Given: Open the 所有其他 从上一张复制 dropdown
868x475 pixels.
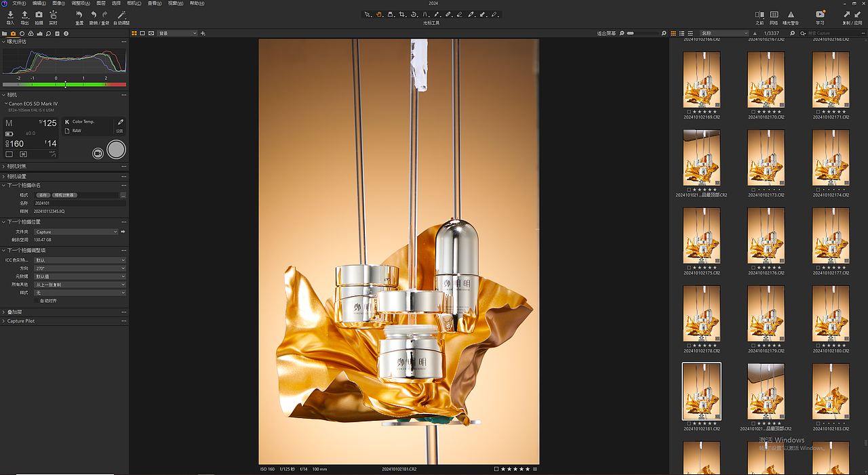Looking at the screenshot, I should (80, 285).
